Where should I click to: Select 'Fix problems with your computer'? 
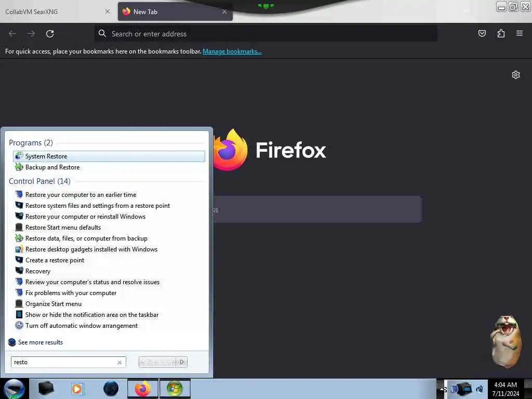pos(109,293)
